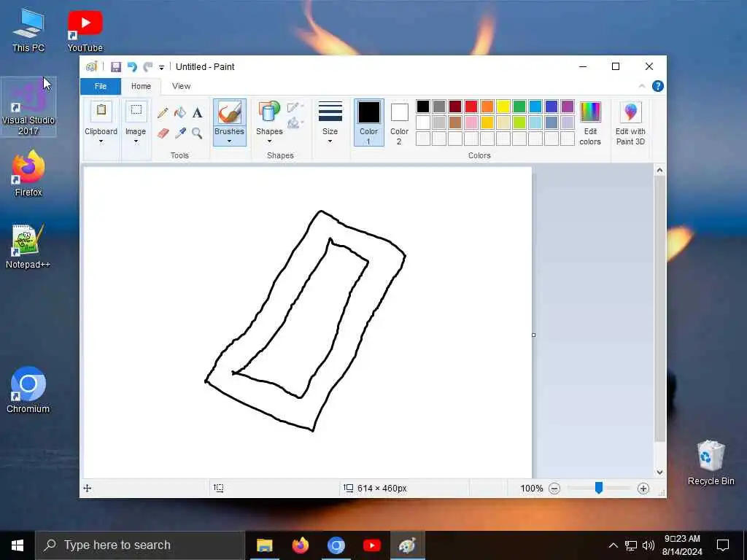Pick the purple color swatch
This screenshot has height=560, width=747.
point(568,106)
